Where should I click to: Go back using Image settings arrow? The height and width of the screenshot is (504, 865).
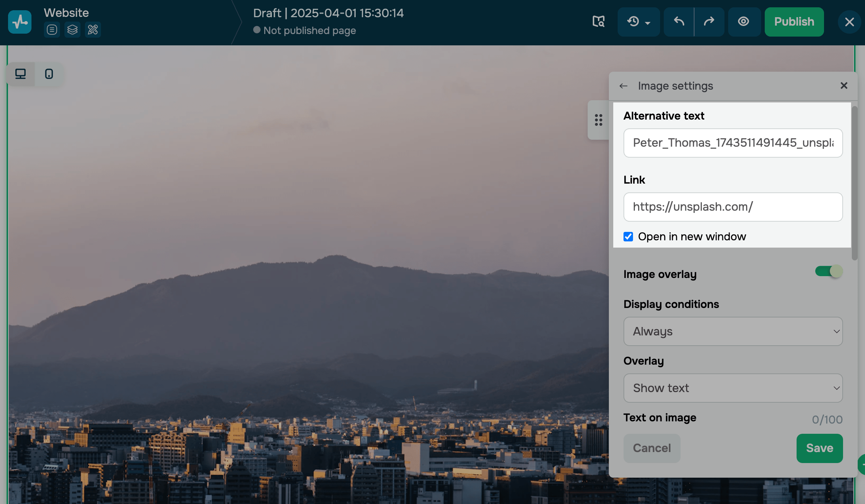pyautogui.click(x=624, y=86)
